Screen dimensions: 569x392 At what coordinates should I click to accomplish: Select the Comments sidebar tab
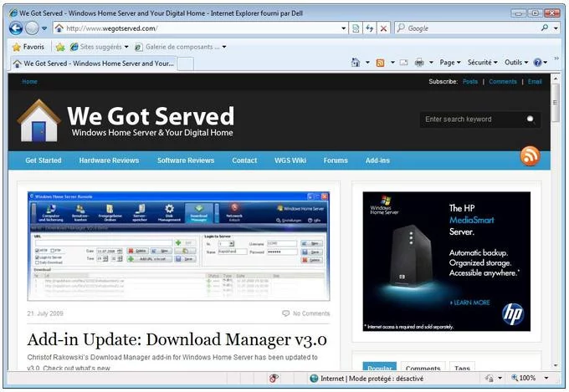[x=423, y=367]
